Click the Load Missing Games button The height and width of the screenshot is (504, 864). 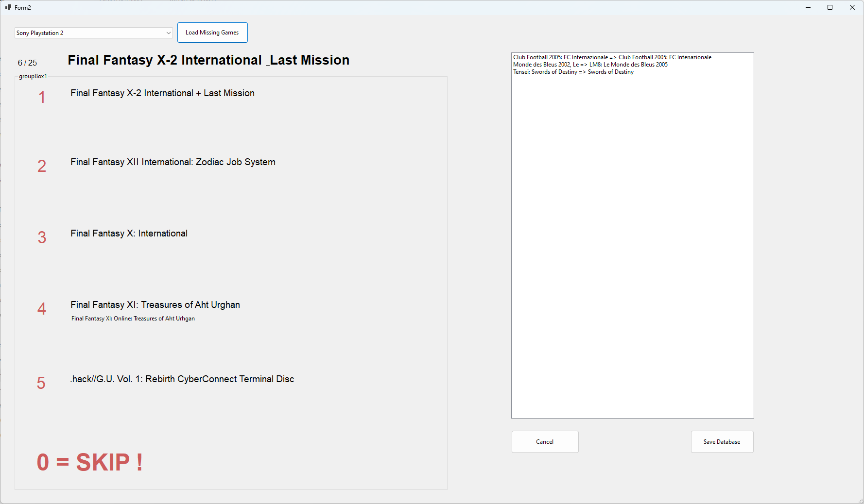pyautogui.click(x=212, y=33)
